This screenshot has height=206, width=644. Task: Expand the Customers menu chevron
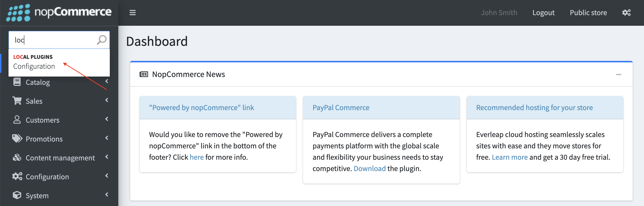[x=107, y=119]
